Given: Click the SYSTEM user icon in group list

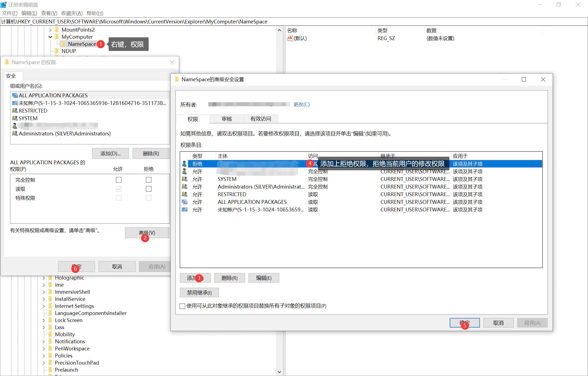Looking at the screenshot, I should (x=15, y=118).
